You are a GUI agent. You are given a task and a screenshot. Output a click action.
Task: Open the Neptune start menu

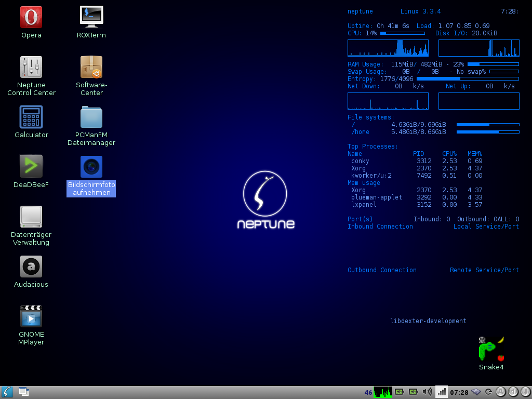pos(7,392)
